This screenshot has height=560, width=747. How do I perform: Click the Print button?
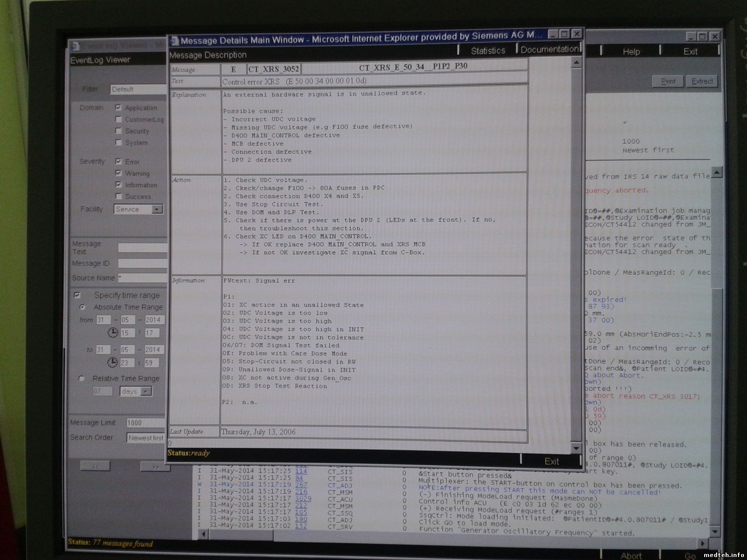point(668,82)
